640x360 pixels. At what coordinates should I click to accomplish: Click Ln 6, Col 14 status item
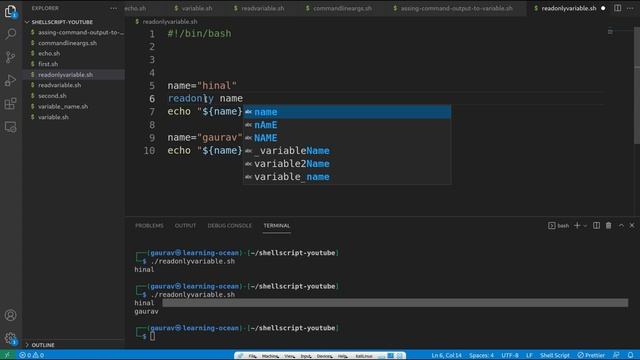[x=447, y=355]
